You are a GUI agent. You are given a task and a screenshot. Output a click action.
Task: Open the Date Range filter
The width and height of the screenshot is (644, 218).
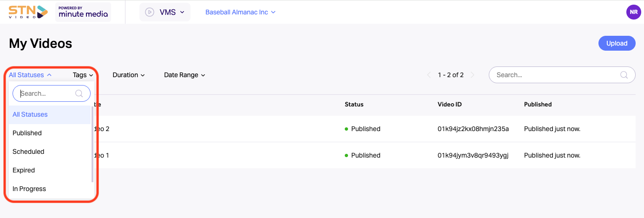[184, 75]
